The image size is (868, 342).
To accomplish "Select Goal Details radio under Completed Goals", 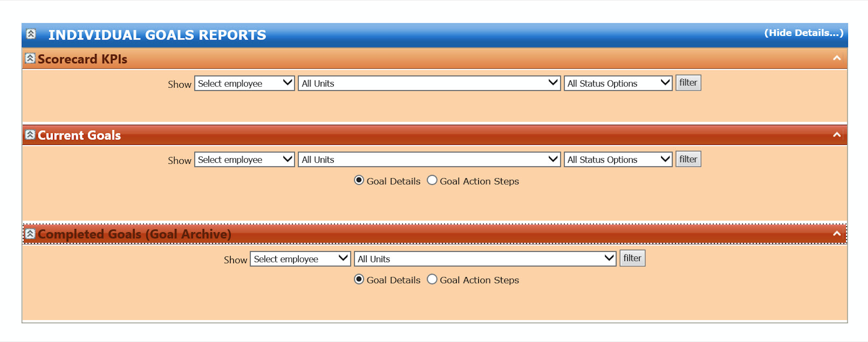I will click(x=359, y=279).
